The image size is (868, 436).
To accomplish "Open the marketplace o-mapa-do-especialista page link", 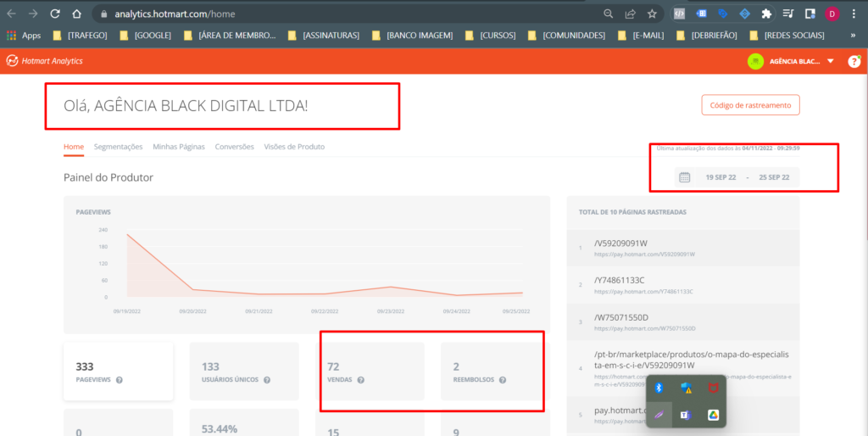I will point(692,361).
